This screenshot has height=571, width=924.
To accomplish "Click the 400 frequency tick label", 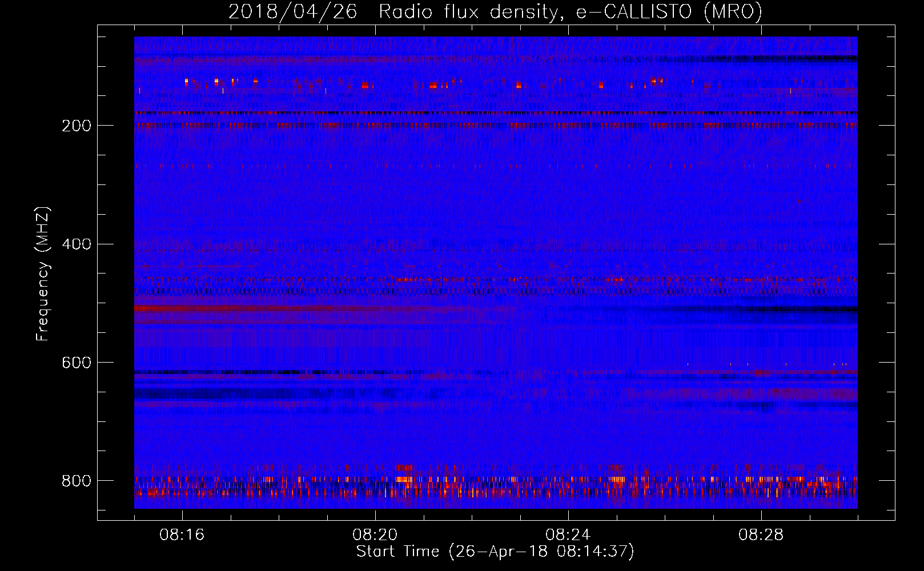I will 76,244.
